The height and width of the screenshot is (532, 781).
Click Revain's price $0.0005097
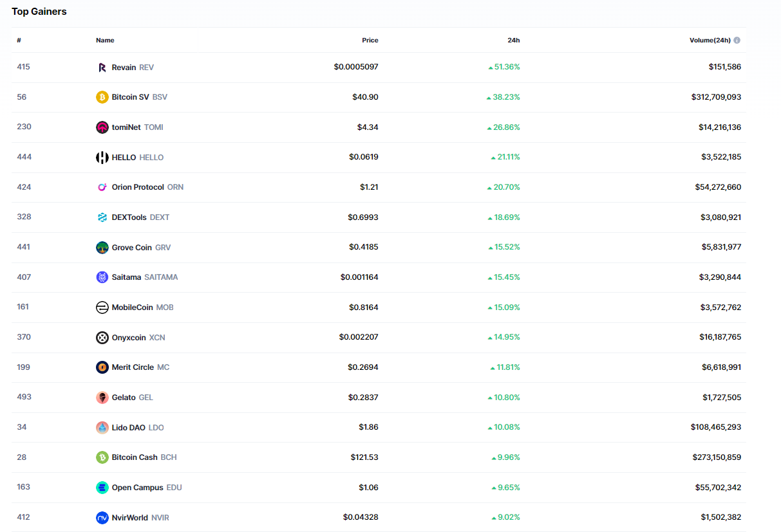pos(356,67)
